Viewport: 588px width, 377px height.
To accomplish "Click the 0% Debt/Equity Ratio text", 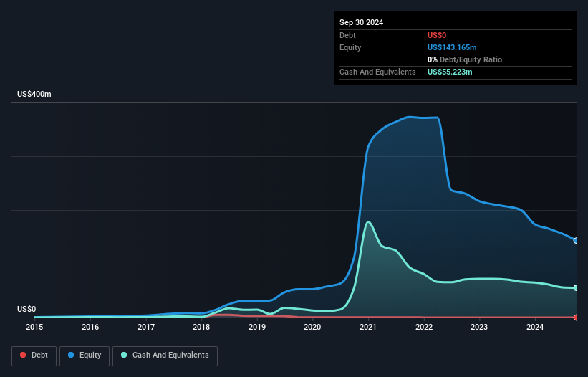I will click(465, 59).
